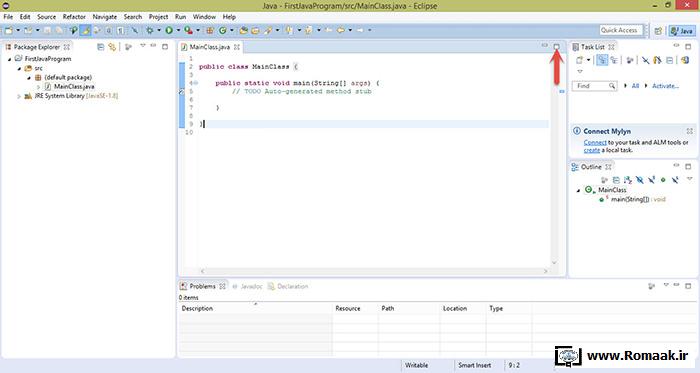
Task: Click the editor's horizontal scrollbar
Action: pos(374,271)
